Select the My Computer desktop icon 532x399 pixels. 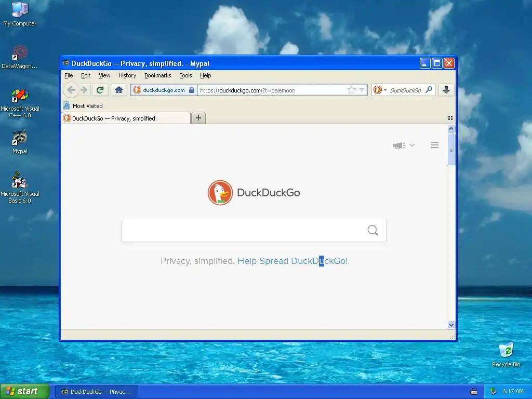click(20, 14)
